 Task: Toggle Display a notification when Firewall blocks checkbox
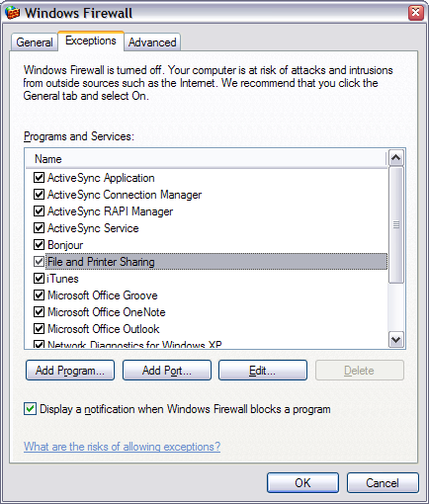[30, 409]
